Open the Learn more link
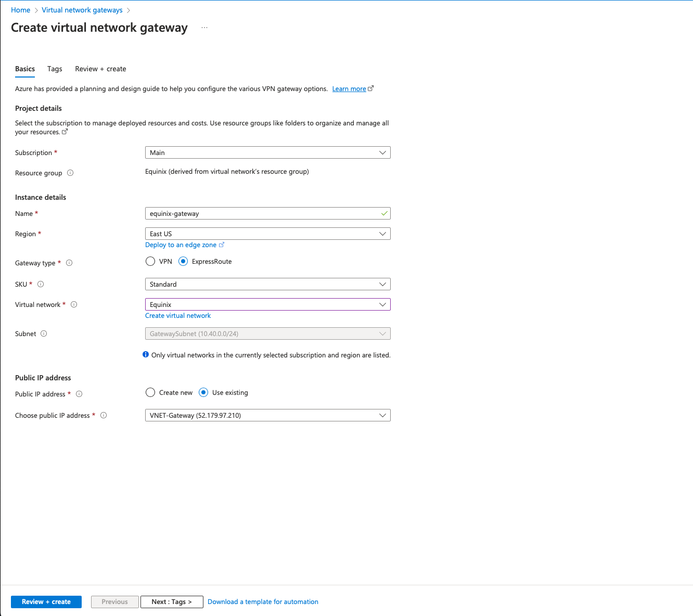 pos(349,89)
